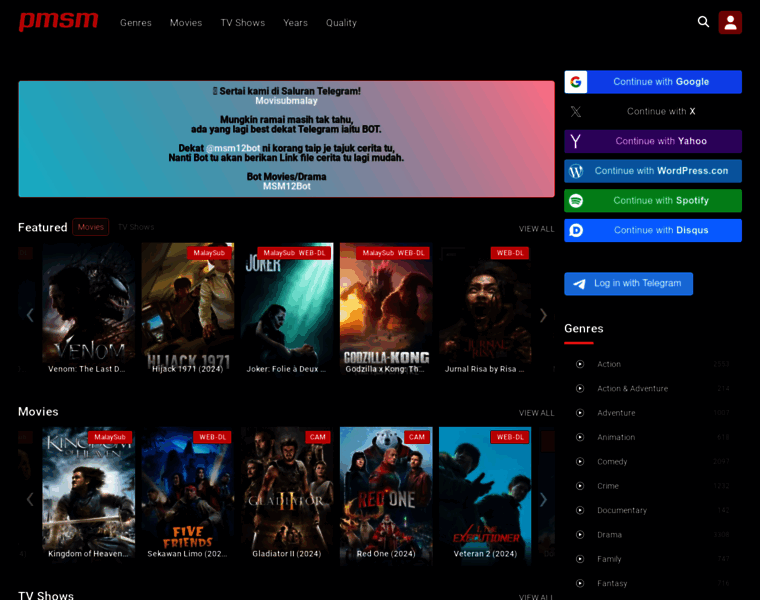
Task: Click CAM badge on Red One
Action: click(417, 437)
